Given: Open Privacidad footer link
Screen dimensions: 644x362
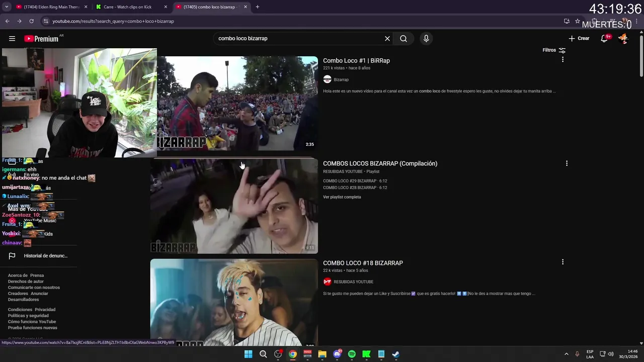Looking at the screenshot, I should (45, 310).
